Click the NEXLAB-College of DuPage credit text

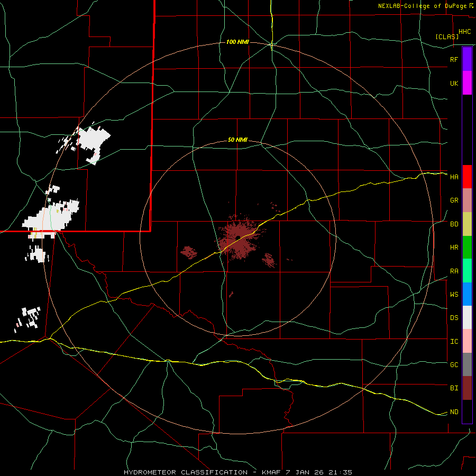coord(422,6)
